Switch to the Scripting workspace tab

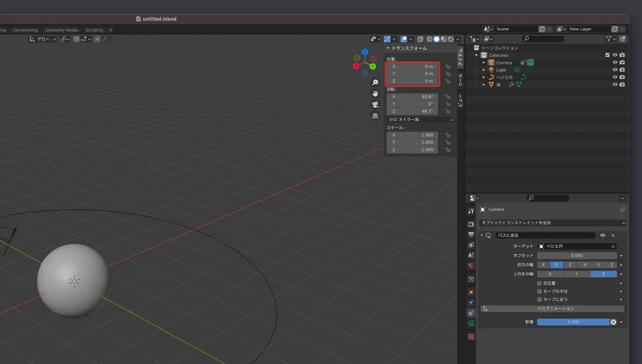coord(94,30)
